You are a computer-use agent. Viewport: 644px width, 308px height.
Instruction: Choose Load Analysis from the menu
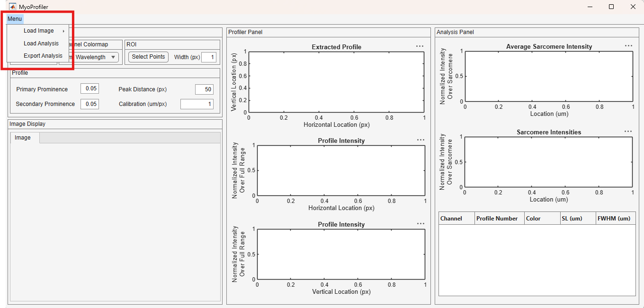41,44
